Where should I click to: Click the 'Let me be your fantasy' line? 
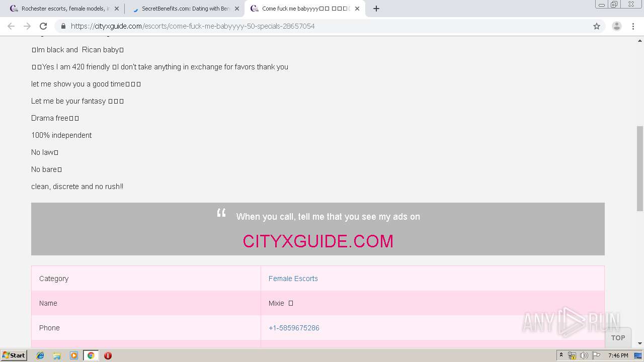(x=77, y=101)
